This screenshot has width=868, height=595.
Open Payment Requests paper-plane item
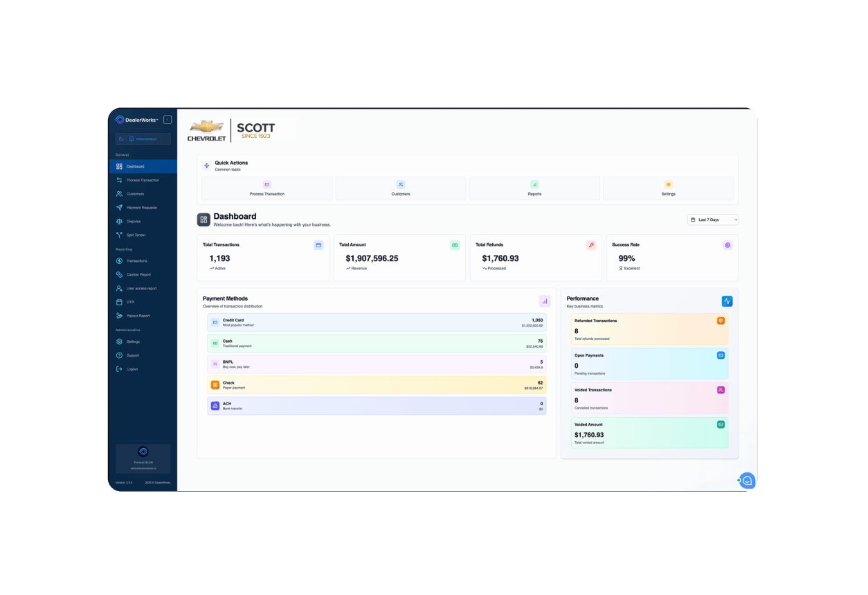point(143,208)
